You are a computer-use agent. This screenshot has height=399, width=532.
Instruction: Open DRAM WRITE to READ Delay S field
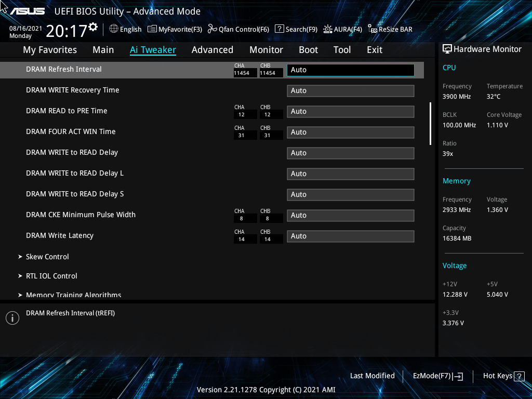click(351, 195)
